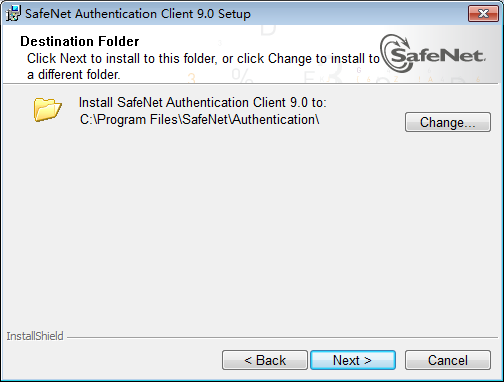Click the installer icon in the title bar

(x=13, y=13)
